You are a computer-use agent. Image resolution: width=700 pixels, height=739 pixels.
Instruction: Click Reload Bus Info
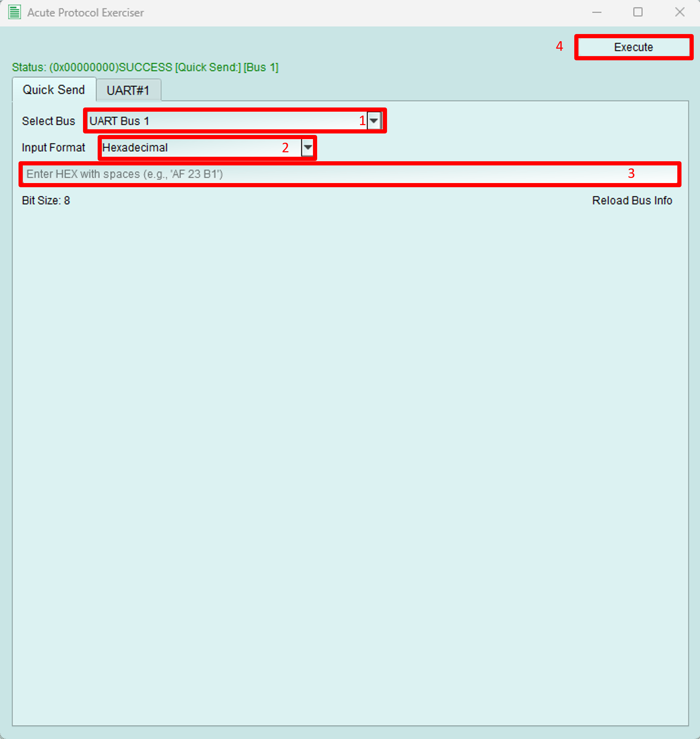(632, 201)
